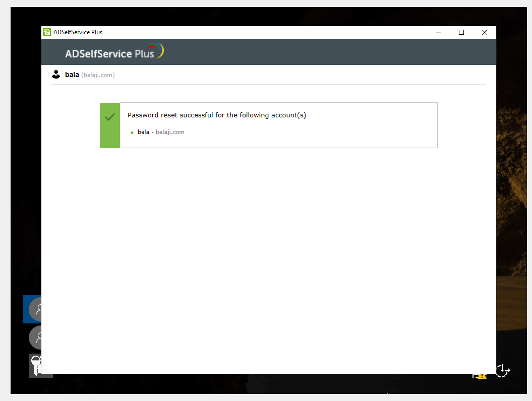532x401 pixels.
Task: Click the '(balaji.com)' domain text in header
Action: tap(98, 75)
